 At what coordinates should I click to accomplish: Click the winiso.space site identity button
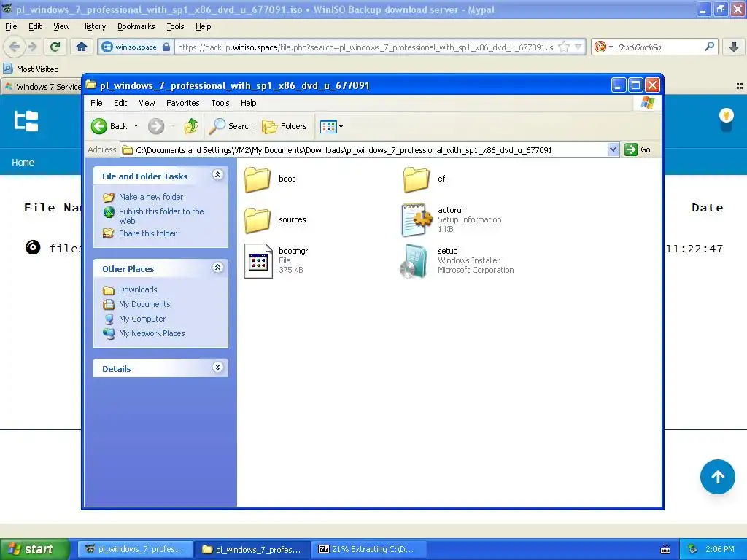click(136, 47)
